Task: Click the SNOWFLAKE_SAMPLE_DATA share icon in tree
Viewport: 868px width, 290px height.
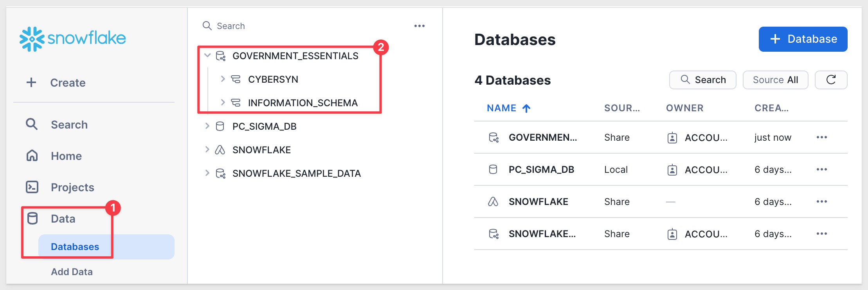Action: pos(221,174)
